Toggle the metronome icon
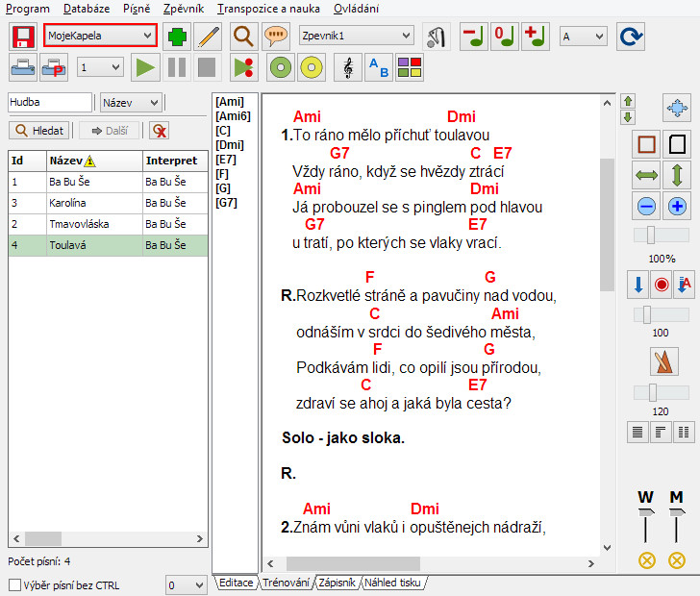This screenshot has width=700, height=596. [x=664, y=361]
